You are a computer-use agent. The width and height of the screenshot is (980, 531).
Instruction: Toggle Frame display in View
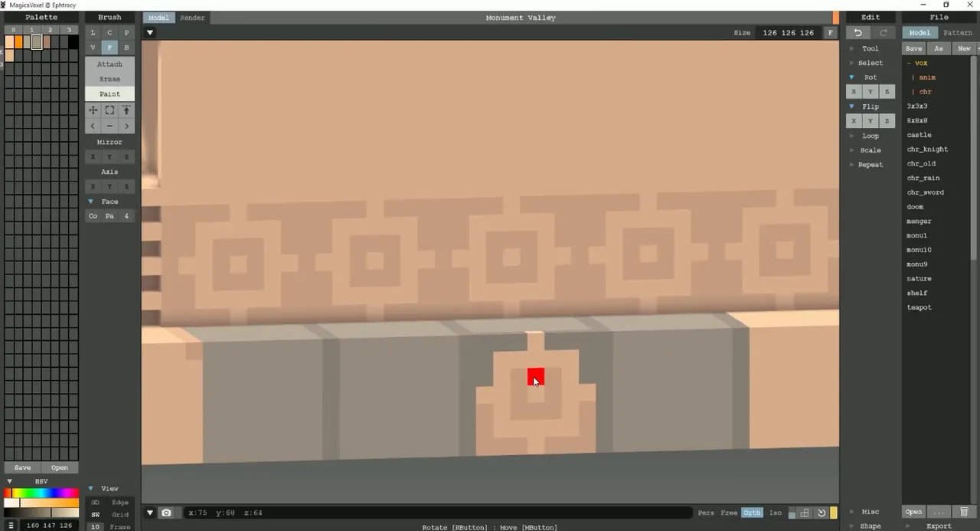(x=120, y=526)
